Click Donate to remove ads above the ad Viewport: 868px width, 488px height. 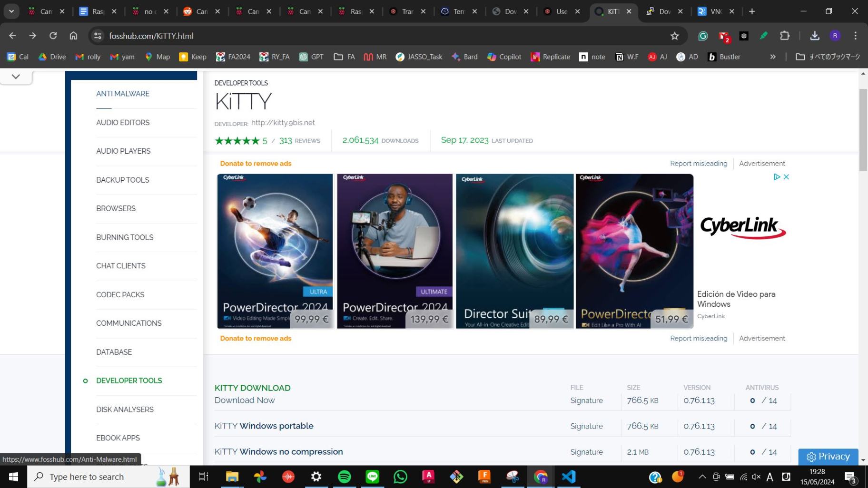coord(256,164)
